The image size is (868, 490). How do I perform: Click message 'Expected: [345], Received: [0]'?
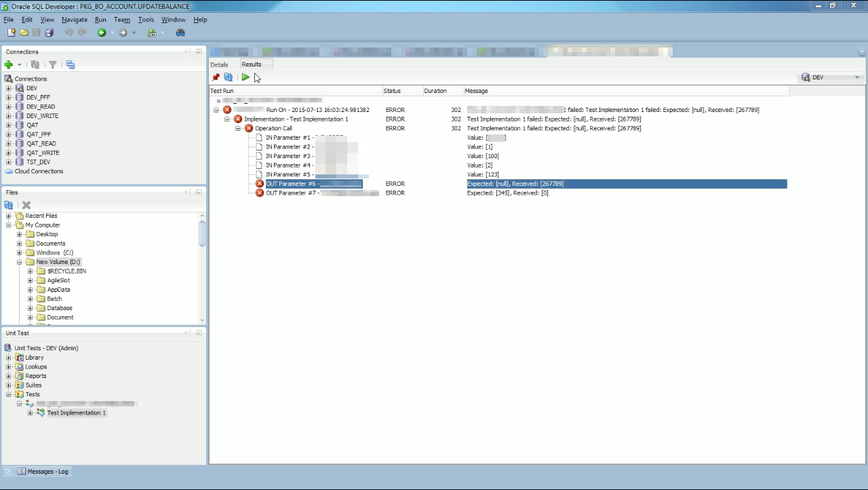[x=508, y=193]
